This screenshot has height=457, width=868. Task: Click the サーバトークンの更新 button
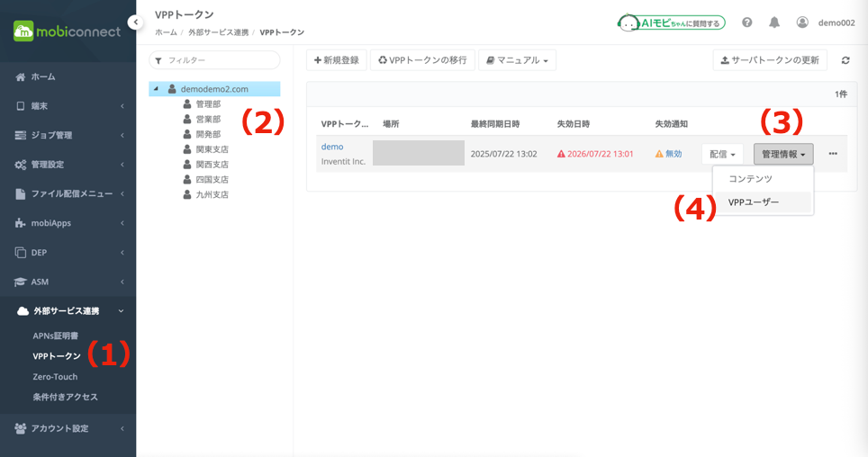(x=770, y=60)
